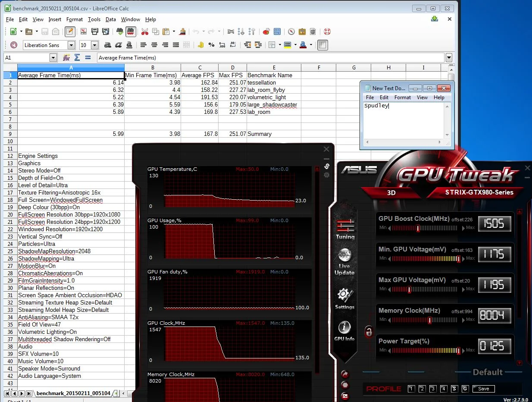532x402 pixels.
Task: Click the Clone Formatting paintbrush icon
Action: click(x=183, y=31)
